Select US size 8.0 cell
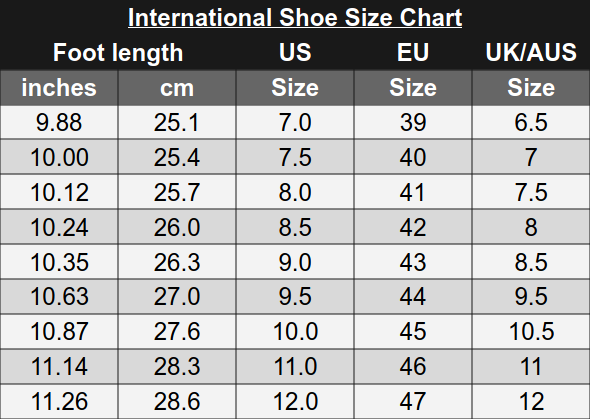This screenshot has height=419, width=590. pos(295,192)
